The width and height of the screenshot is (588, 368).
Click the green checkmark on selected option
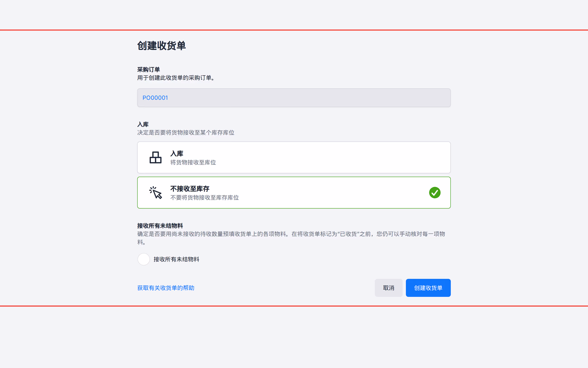(435, 192)
